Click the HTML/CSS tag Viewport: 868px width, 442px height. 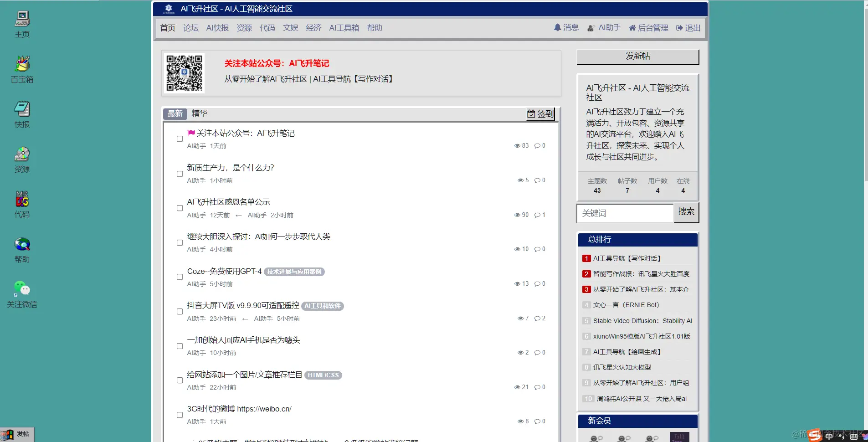click(x=323, y=375)
